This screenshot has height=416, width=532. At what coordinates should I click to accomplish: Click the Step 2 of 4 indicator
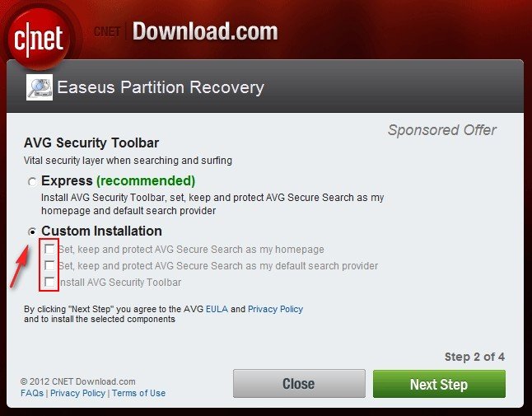474,357
